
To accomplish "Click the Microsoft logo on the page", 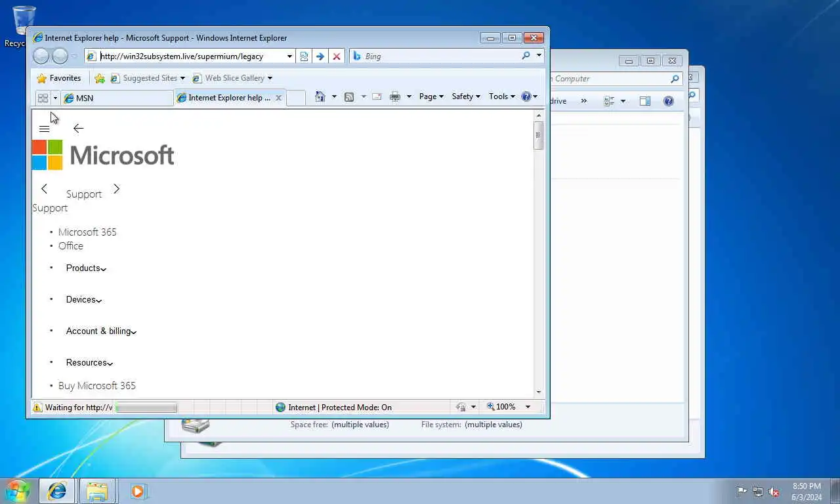I will (x=103, y=155).
